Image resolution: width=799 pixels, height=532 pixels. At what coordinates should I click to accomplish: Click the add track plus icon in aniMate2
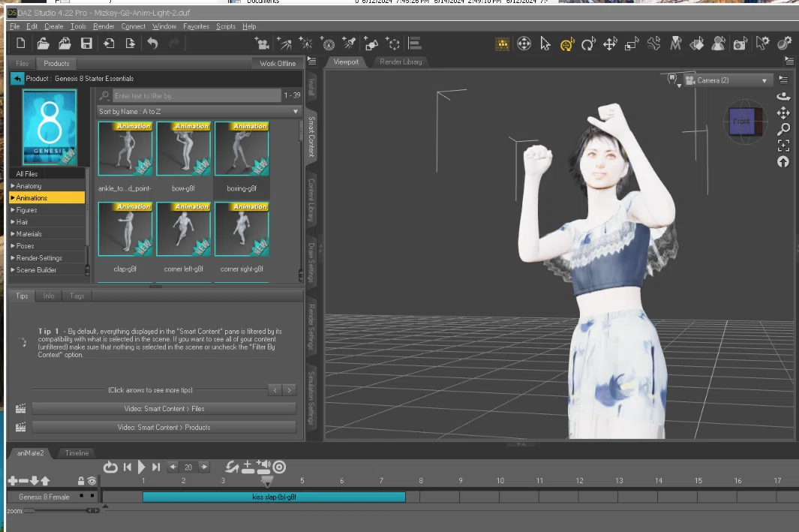(x=13, y=480)
